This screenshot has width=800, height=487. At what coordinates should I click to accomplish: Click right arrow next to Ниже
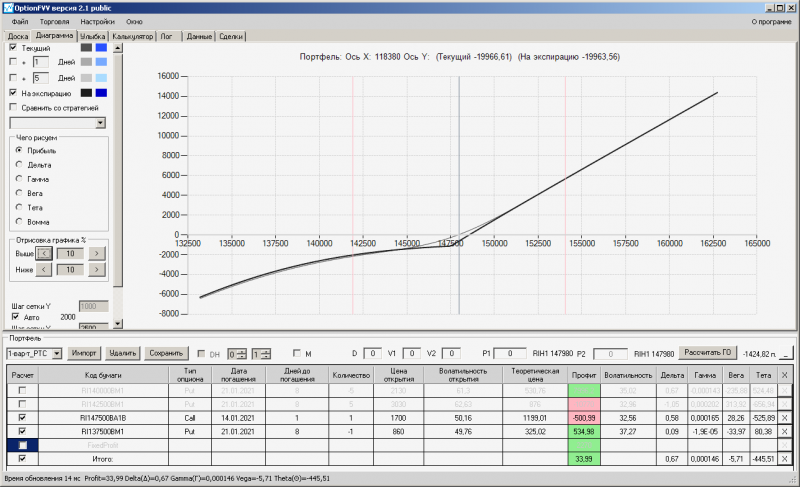click(x=97, y=269)
